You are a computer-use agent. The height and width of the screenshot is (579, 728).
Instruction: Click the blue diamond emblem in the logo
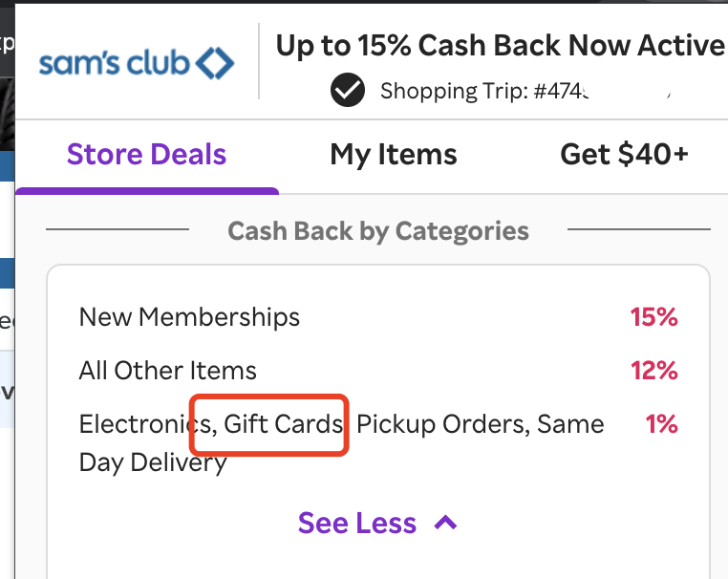[213, 64]
